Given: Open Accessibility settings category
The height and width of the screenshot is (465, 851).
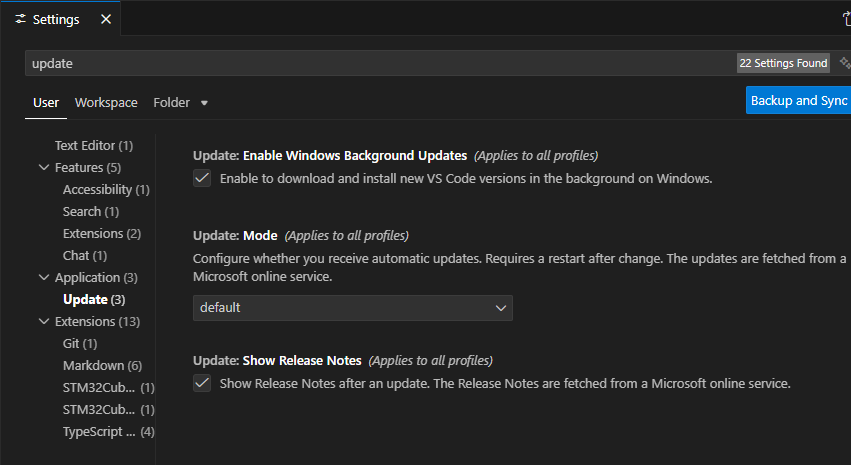Looking at the screenshot, I should (x=105, y=189).
